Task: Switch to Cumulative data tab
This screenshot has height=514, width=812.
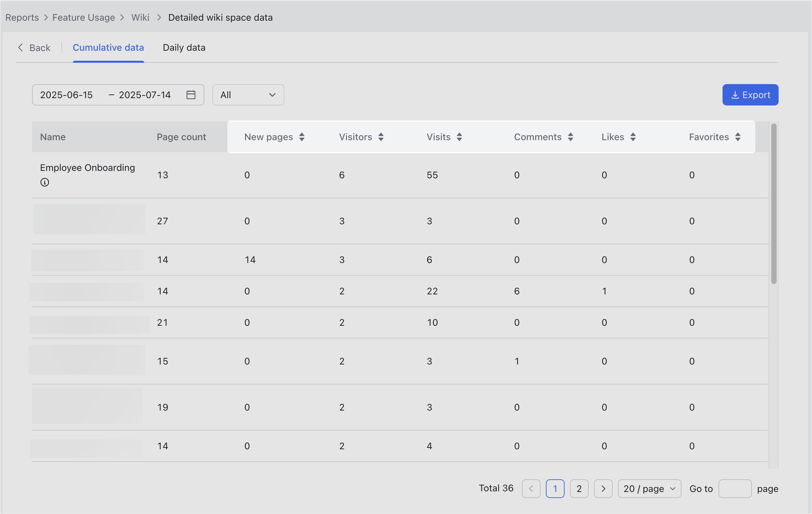Action: coord(108,47)
